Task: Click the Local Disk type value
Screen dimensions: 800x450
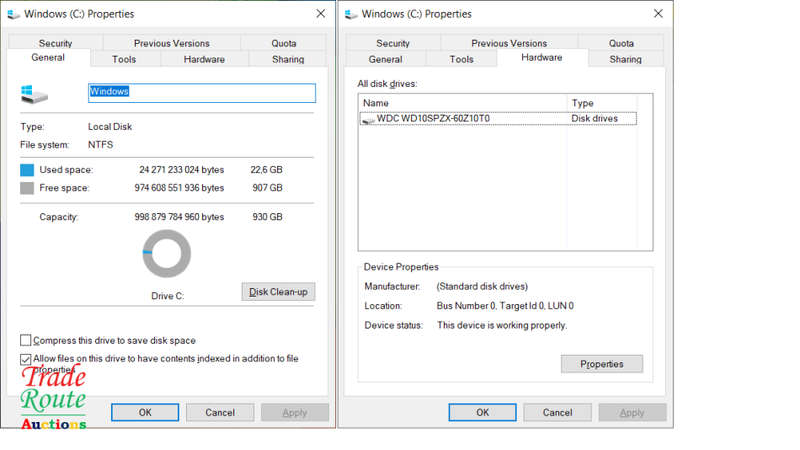Action: coord(110,127)
